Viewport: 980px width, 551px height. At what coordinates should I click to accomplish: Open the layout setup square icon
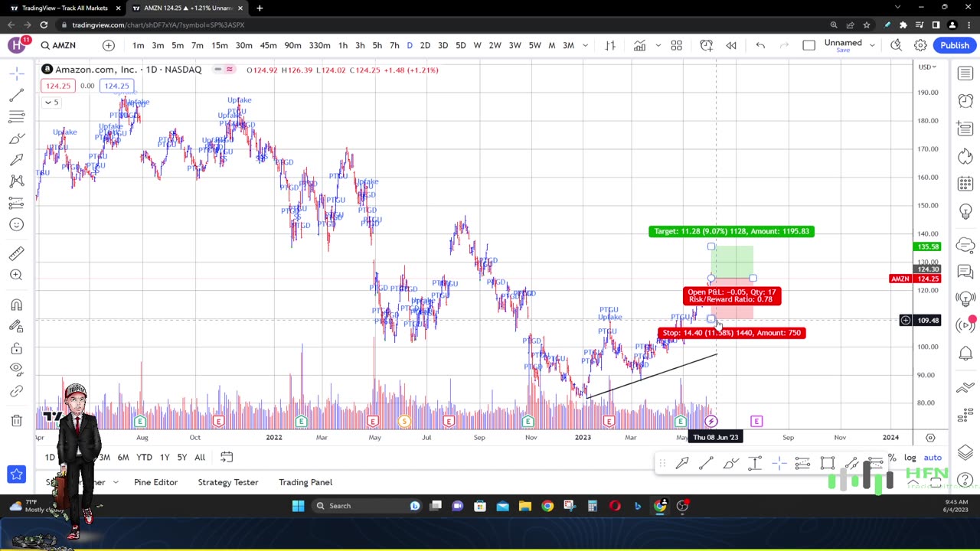(x=808, y=45)
